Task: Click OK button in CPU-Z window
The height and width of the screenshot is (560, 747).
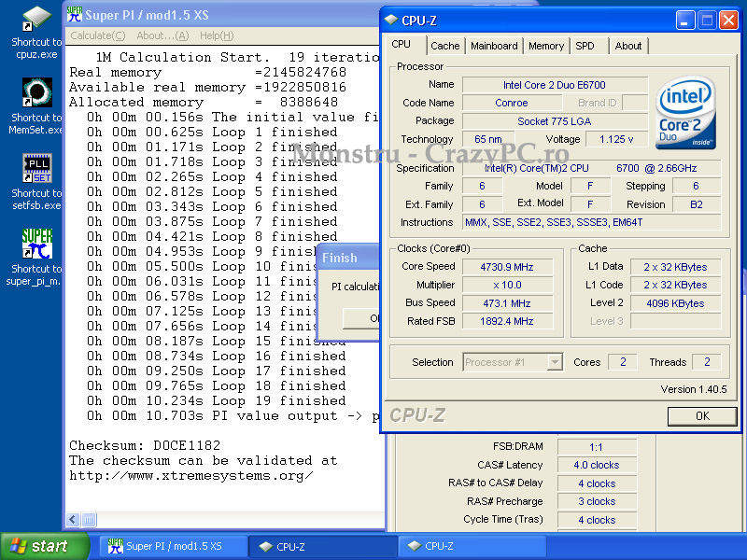Action: click(702, 415)
